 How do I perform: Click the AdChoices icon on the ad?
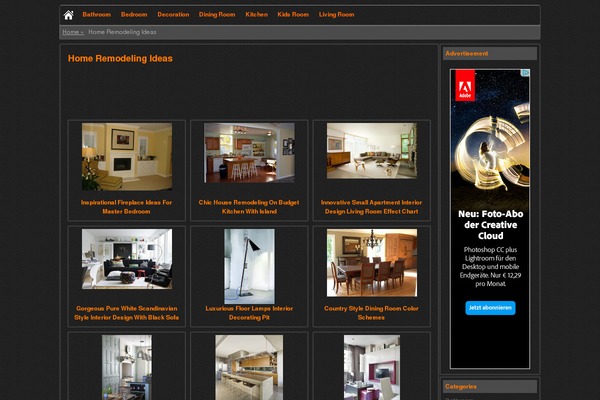[526, 73]
